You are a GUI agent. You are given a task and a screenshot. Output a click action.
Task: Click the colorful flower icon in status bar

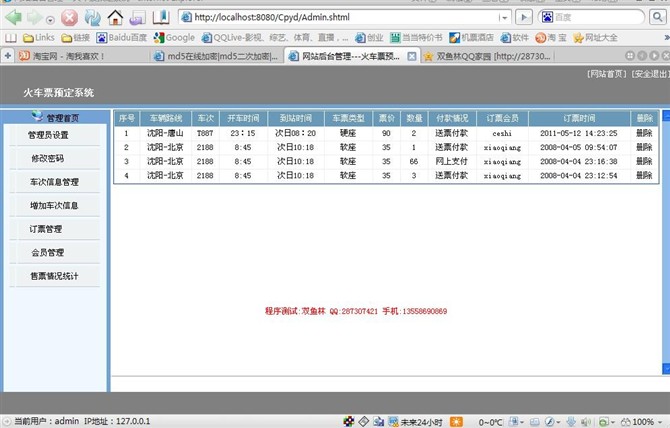349,422
